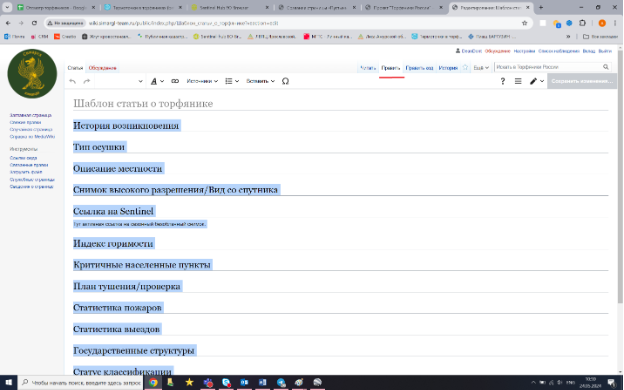The height and width of the screenshot is (390, 624).
Task: Open the История tab
Action: pos(448,68)
